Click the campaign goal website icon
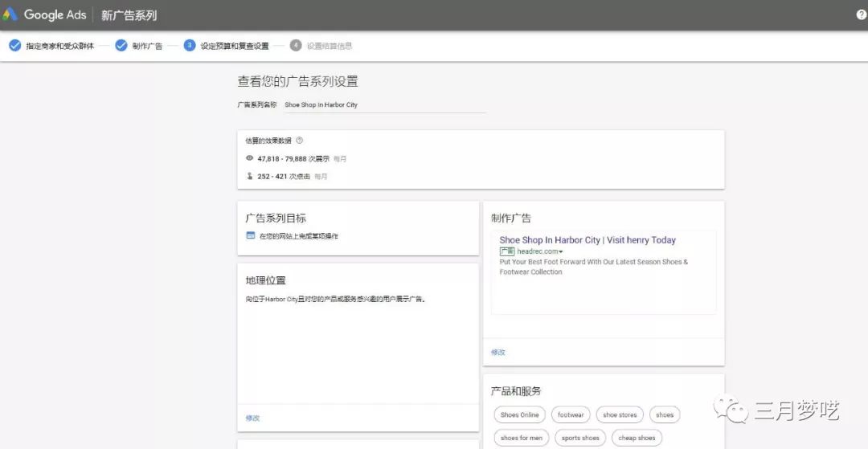The width and height of the screenshot is (868, 449). (250, 235)
